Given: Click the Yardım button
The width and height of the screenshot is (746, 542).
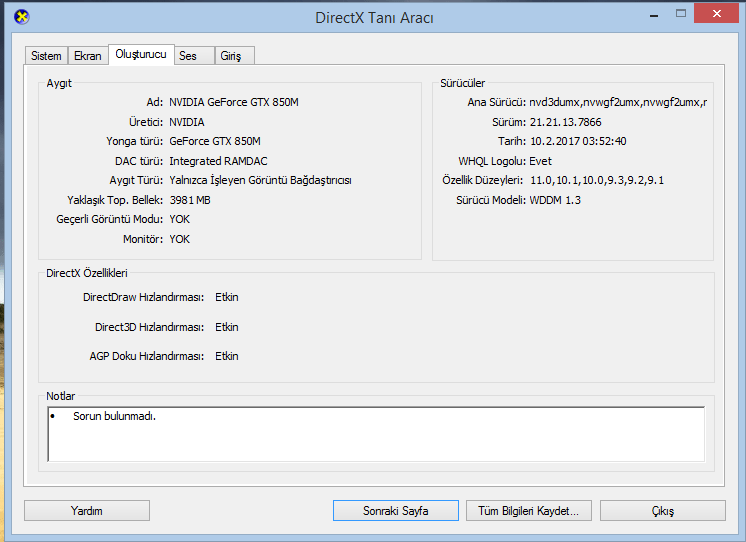Looking at the screenshot, I should [87, 511].
